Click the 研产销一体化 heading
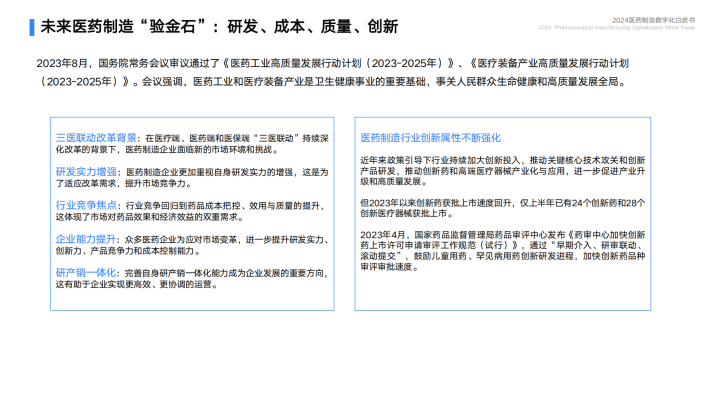 [x=86, y=273]
